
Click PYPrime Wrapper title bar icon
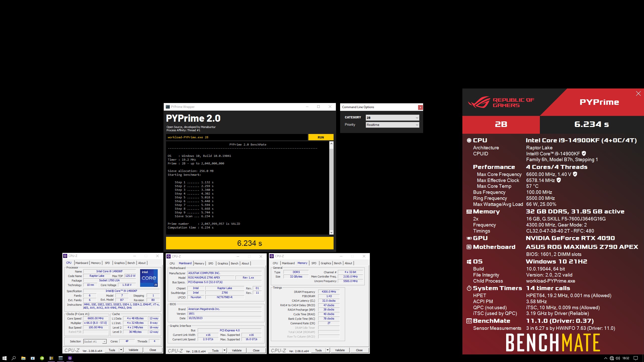point(168,107)
